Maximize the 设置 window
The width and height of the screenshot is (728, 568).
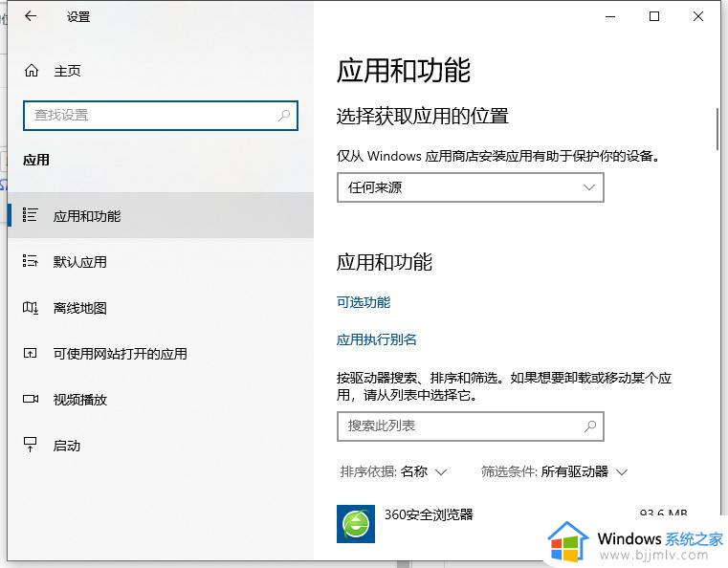pos(654,16)
